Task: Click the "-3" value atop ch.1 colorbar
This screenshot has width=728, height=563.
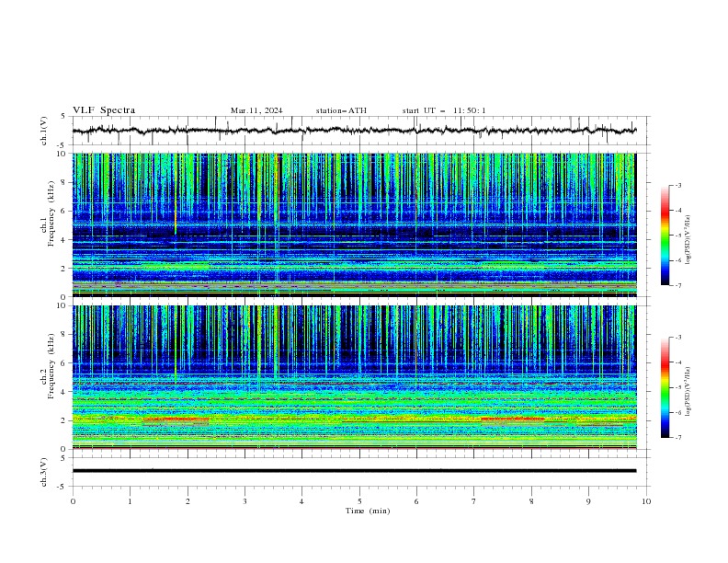Action: pyautogui.click(x=678, y=185)
